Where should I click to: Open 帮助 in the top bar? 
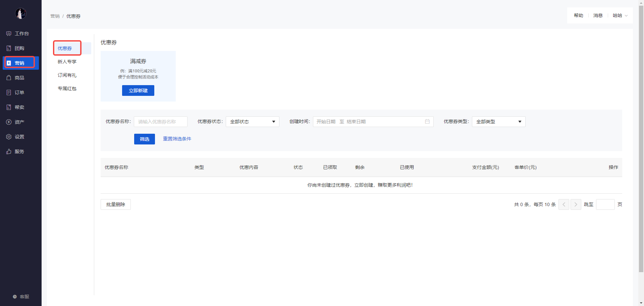(579, 15)
